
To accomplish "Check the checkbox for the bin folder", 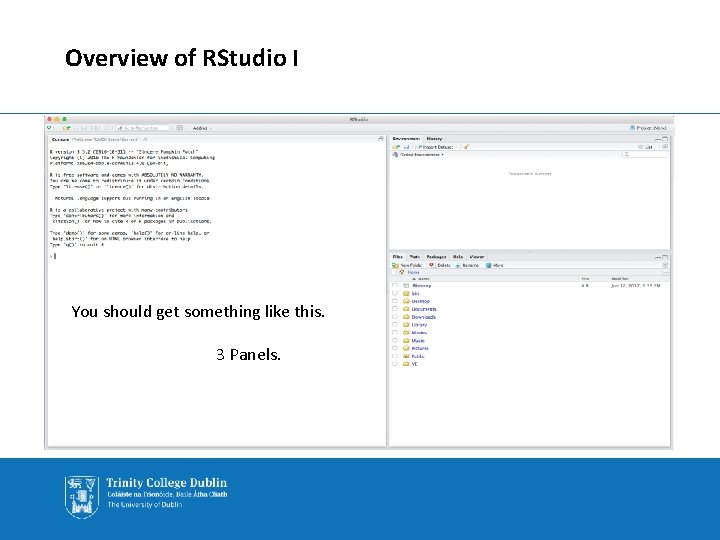I will coord(394,293).
